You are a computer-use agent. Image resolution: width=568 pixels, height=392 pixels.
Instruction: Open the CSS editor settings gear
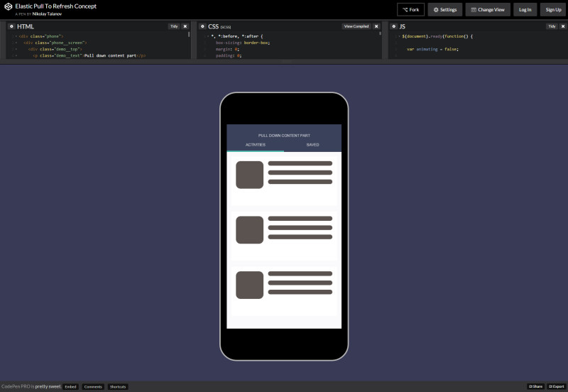tap(202, 26)
